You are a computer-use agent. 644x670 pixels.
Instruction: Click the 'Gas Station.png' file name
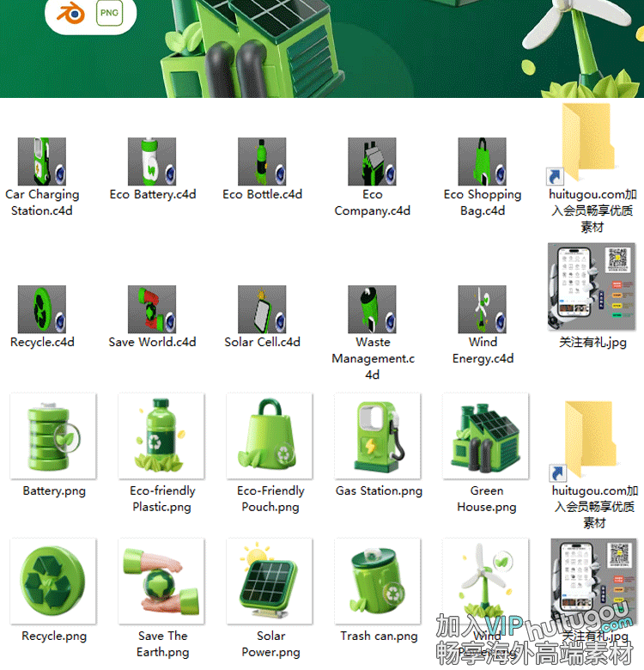pos(379,491)
